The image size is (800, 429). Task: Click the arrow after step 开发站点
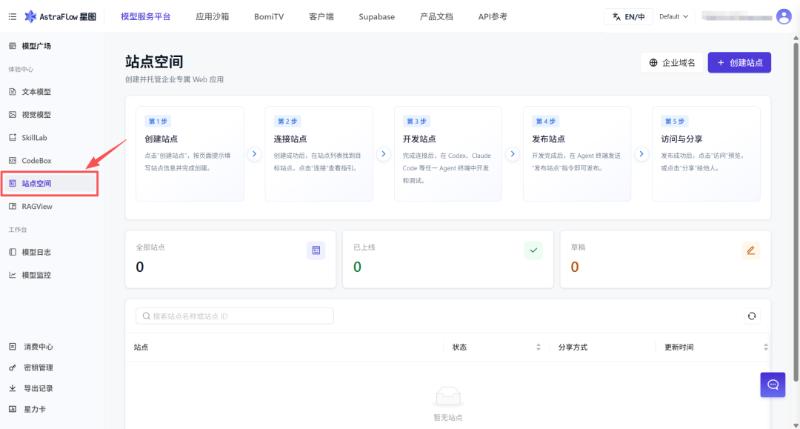click(x=512, y=154)
